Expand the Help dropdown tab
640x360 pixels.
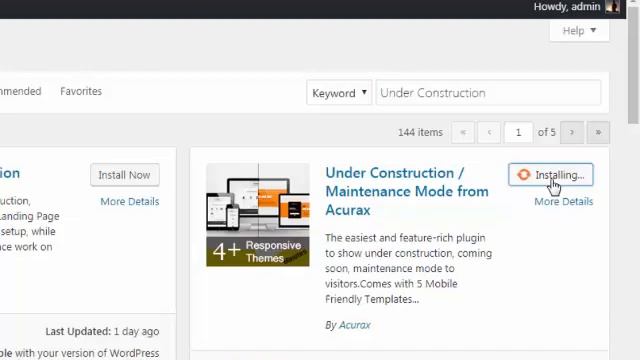click(579, 31)
